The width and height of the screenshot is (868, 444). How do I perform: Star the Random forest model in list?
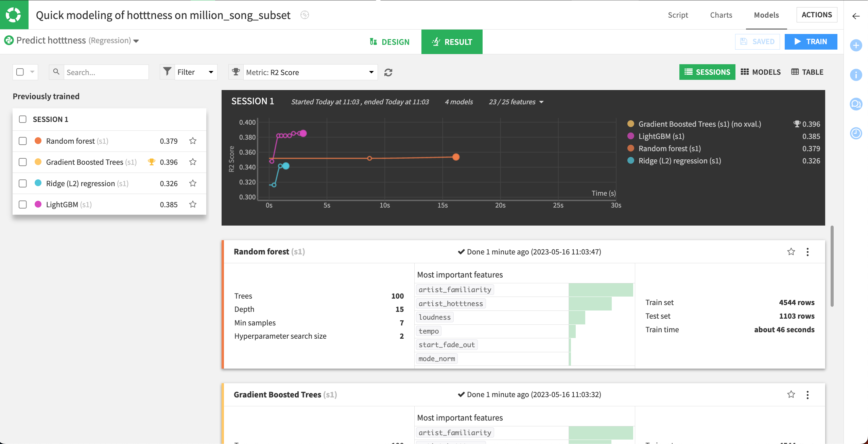[193, 141]
